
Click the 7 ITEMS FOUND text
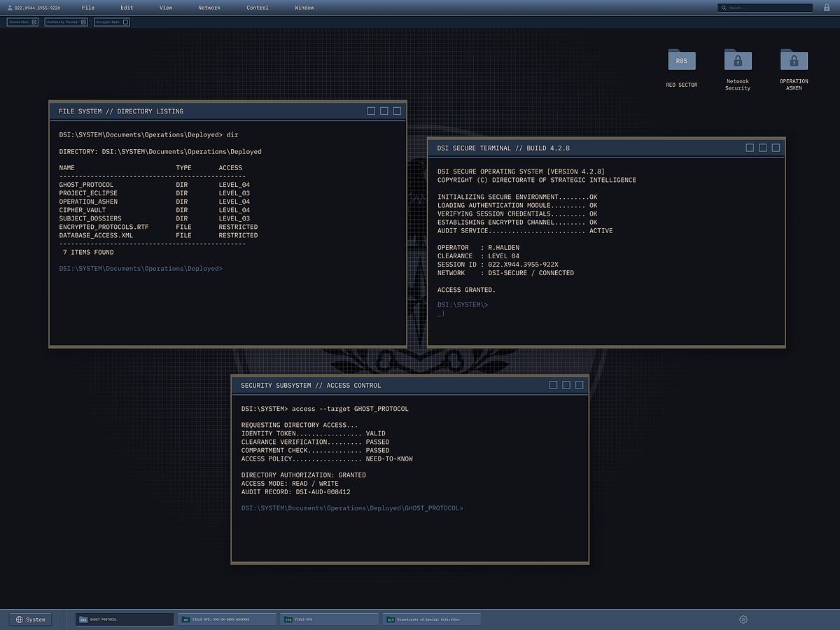(88, 252)
